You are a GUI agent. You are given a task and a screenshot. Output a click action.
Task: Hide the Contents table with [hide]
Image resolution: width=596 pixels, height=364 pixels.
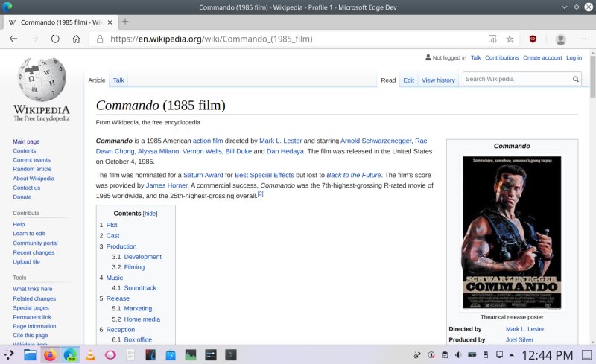[150, 214]
